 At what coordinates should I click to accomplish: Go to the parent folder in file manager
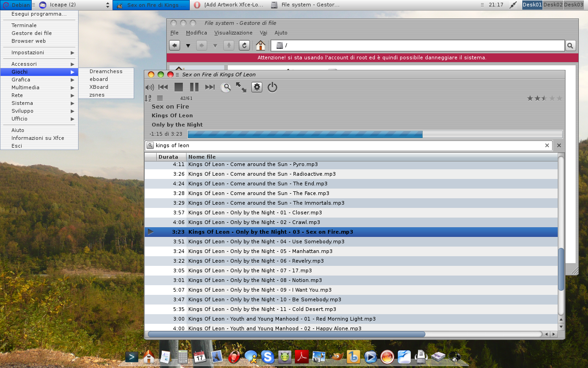[x=229, y=46]
